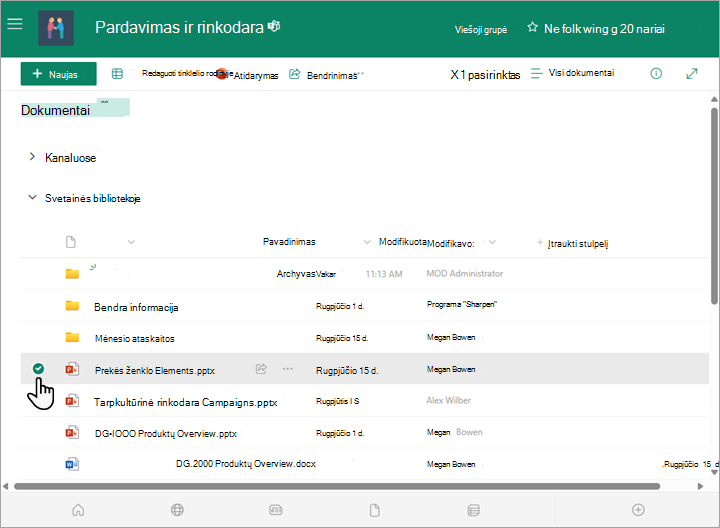Click the create plus icon in bottom bar
This screenshot has width=720, height=528.
click(x=638, y=510)
